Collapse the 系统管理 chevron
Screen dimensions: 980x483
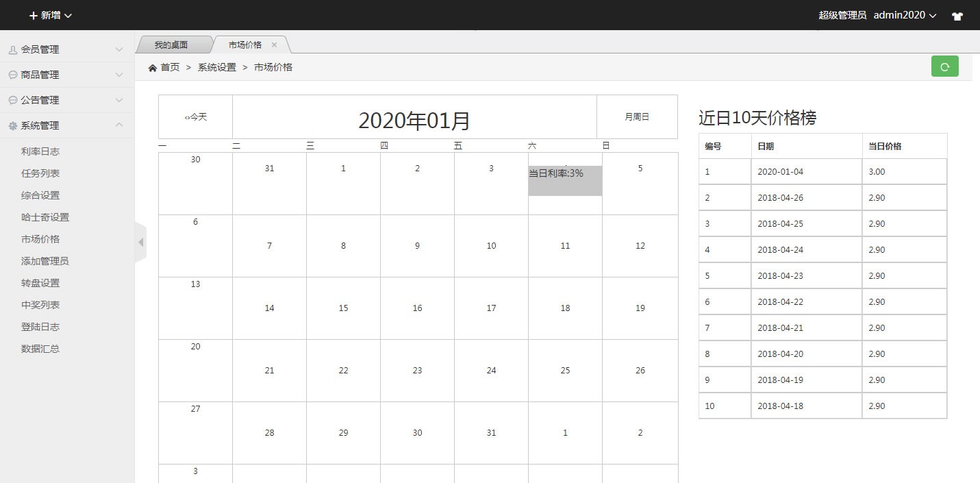(x=119, y=125)
